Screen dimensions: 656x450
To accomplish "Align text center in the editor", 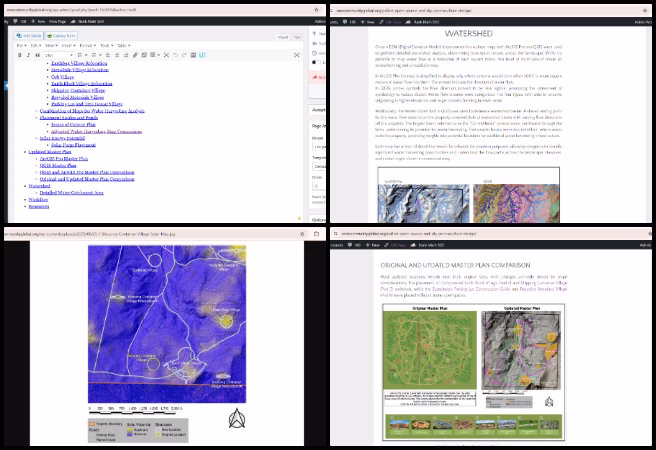I will point(117,55).
